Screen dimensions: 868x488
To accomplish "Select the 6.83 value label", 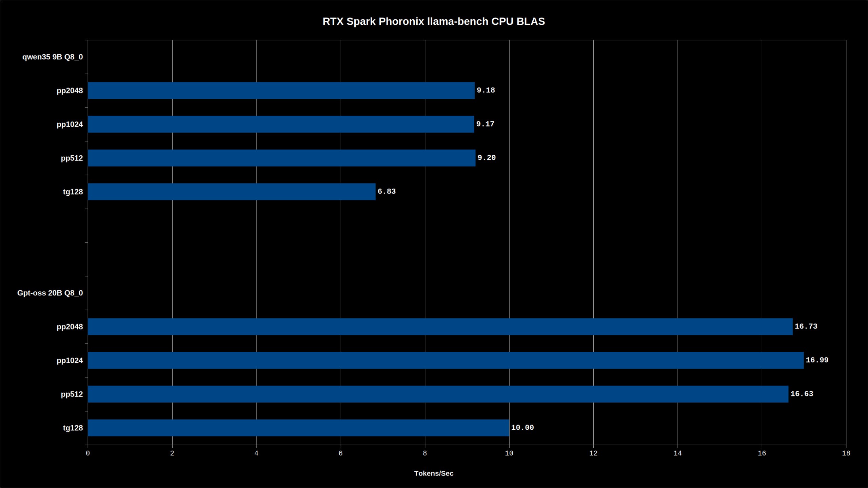I will tap(387, 191).
